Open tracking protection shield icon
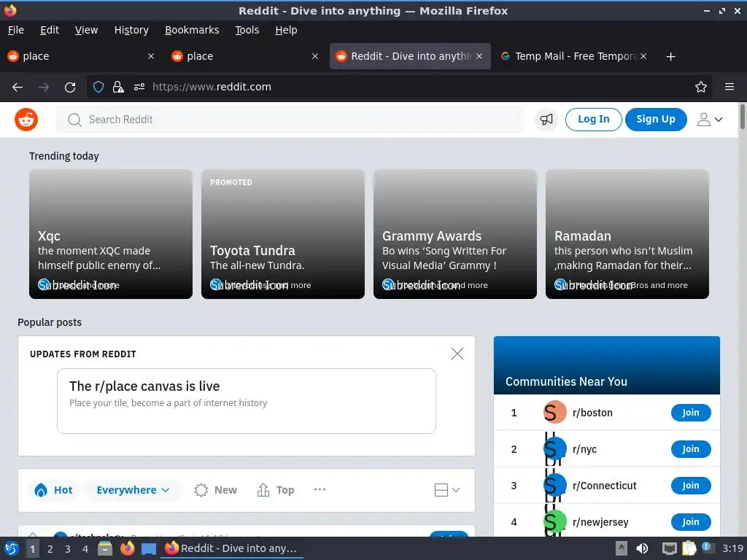 pyautogui.click(x=98, y=87)
